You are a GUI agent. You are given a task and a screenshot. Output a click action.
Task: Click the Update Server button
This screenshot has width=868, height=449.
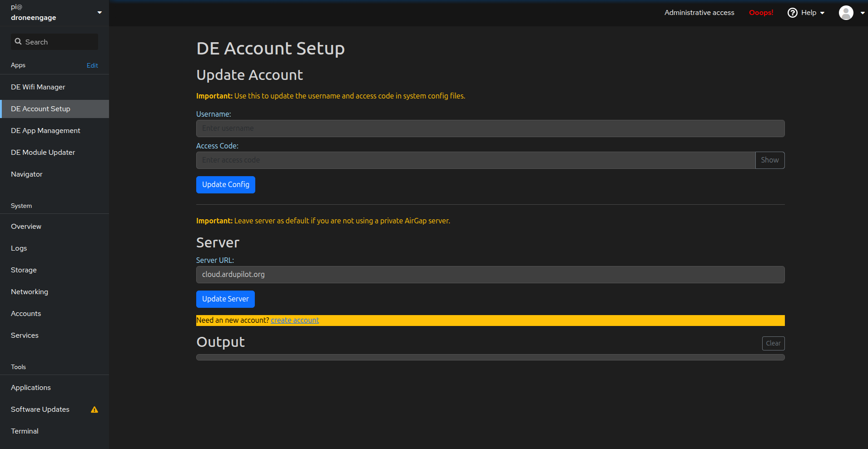(225, 299)
